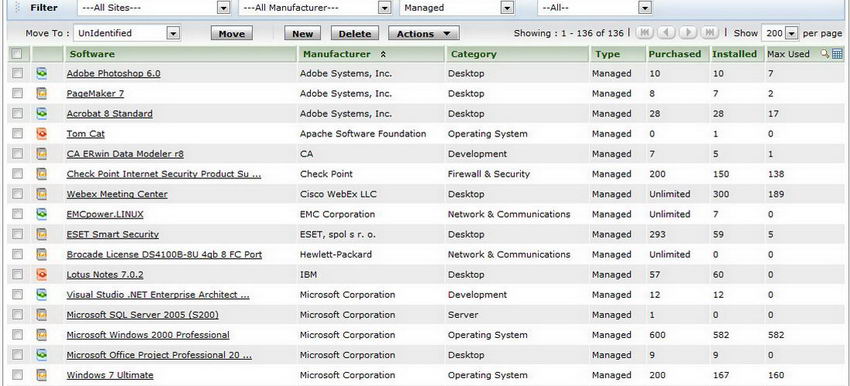The width and height of the screenshot is (850, 386).
Task: Click the icon beside Acrobat 8 Standard
Action: [41, 113]
